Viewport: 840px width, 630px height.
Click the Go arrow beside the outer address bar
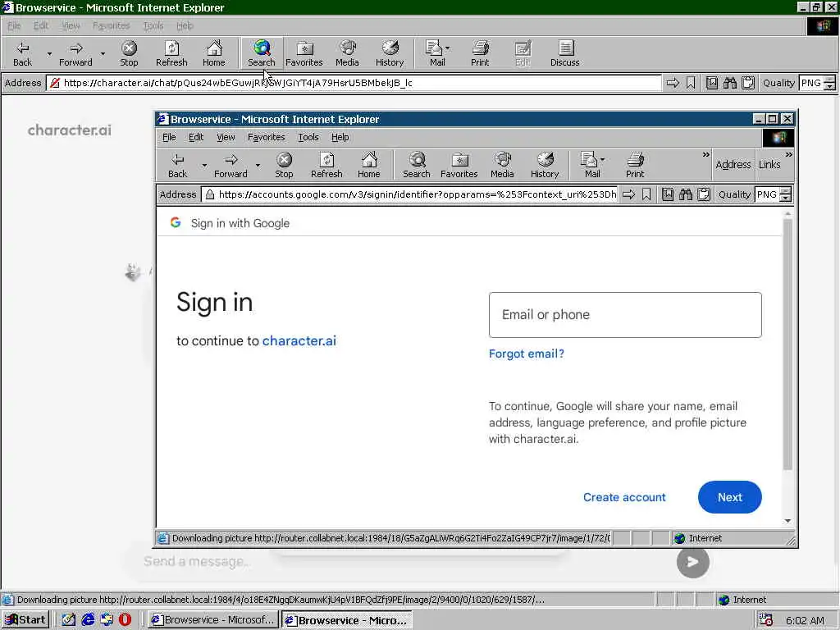[673, 83]
